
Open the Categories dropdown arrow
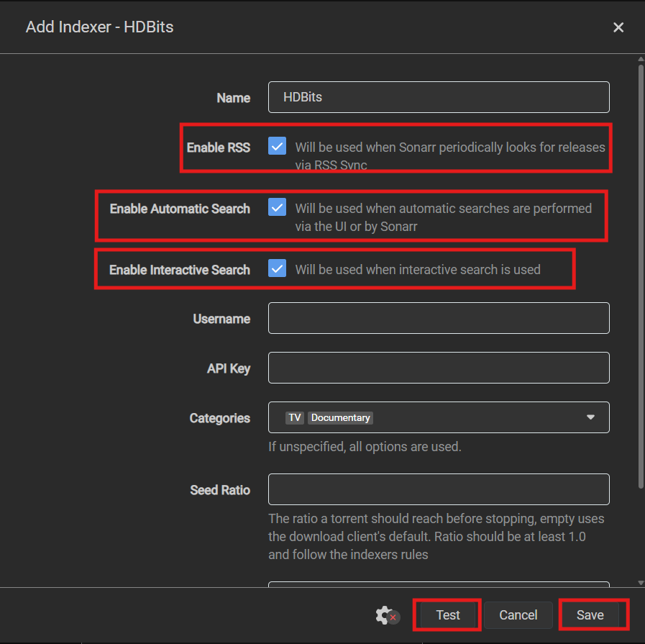coord(590,417)
